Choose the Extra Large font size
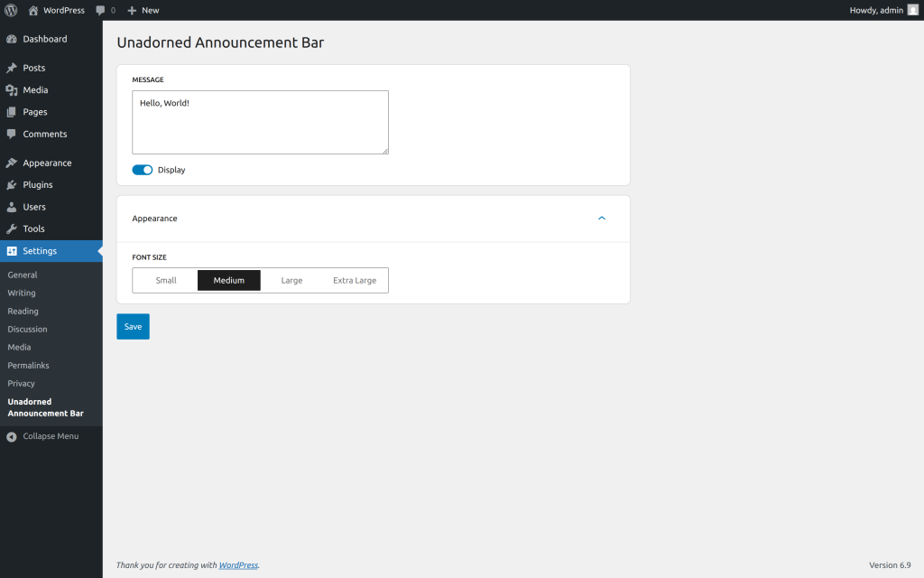 tap(355, 281)
